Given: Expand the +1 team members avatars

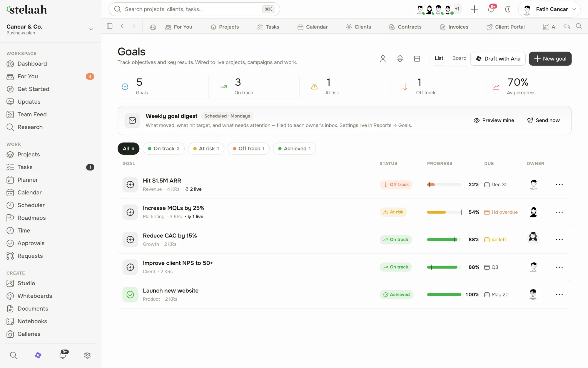Looking at the screenshot, I should 457,9.
